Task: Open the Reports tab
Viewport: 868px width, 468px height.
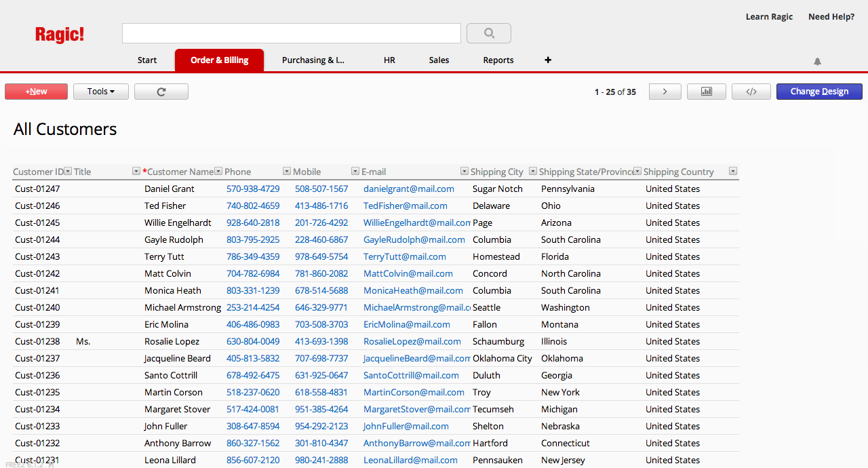Action: coord(498,60)
